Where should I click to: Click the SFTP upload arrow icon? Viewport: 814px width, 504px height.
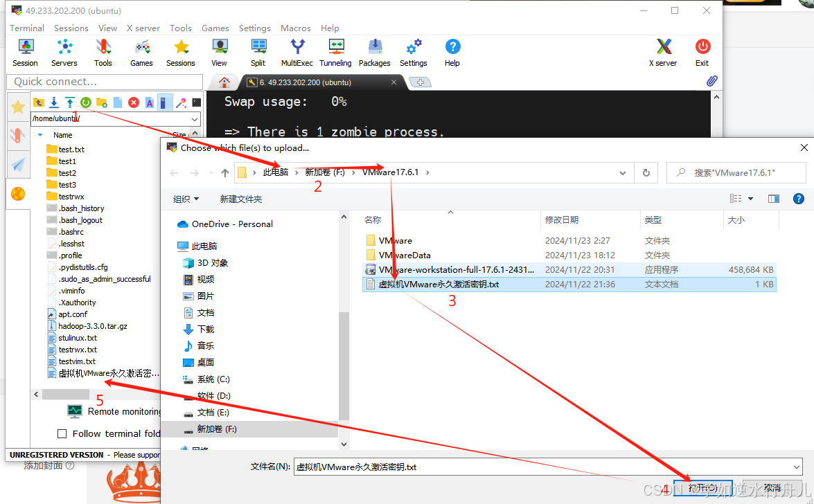coord(69,102)
